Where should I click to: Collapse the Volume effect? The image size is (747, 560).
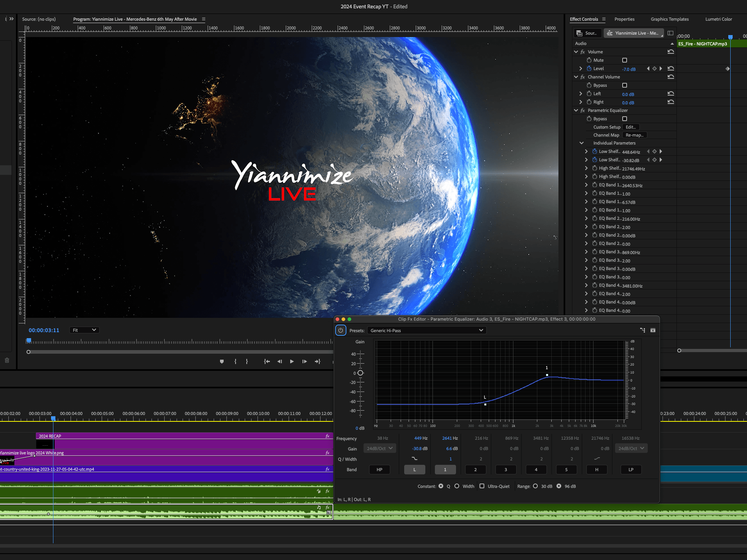[x=576, y=52]
